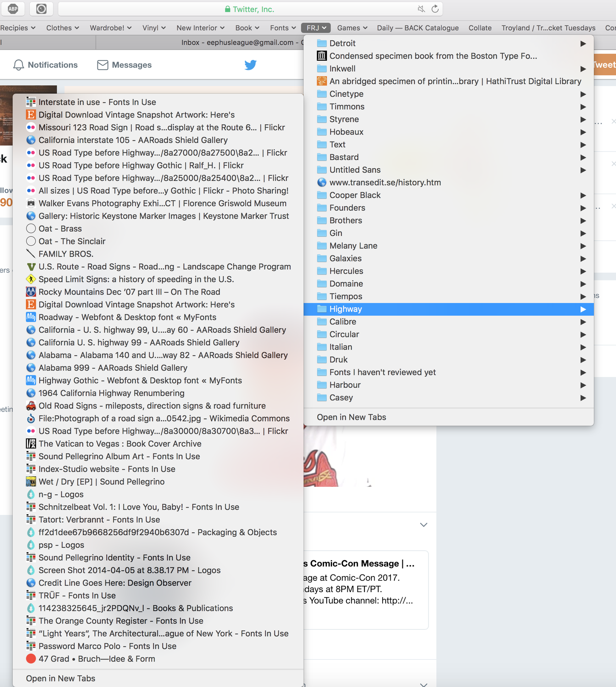
Task: Open the Collate bookmark
Action: 480,28
